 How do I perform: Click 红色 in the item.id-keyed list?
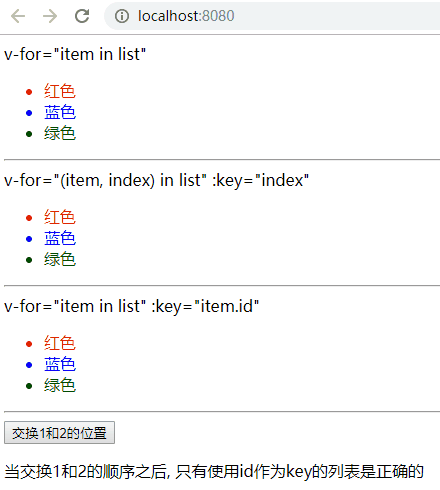pyautogui.click(x=60, y=343)
